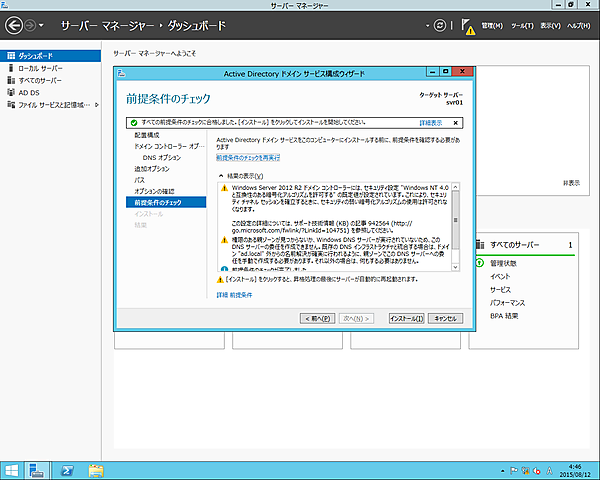The image size is (600, 480).
Task: Open Windows Start button
Action: pos(11,470)
